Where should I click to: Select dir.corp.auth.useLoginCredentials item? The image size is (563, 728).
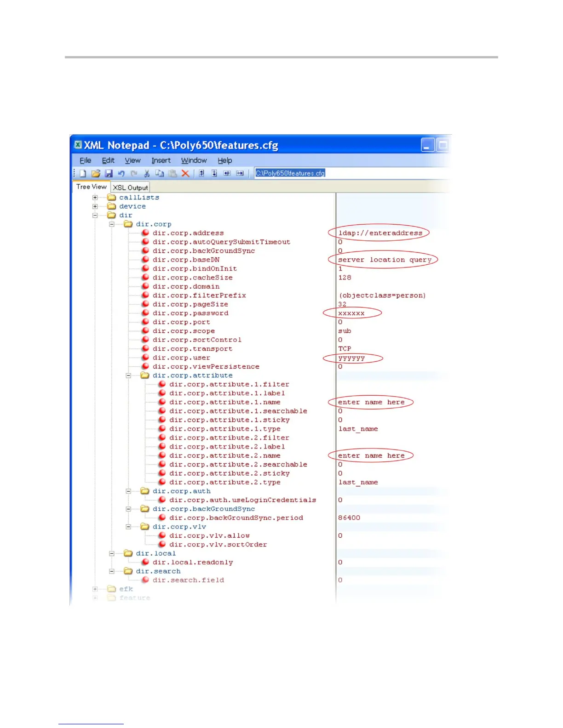242,500
